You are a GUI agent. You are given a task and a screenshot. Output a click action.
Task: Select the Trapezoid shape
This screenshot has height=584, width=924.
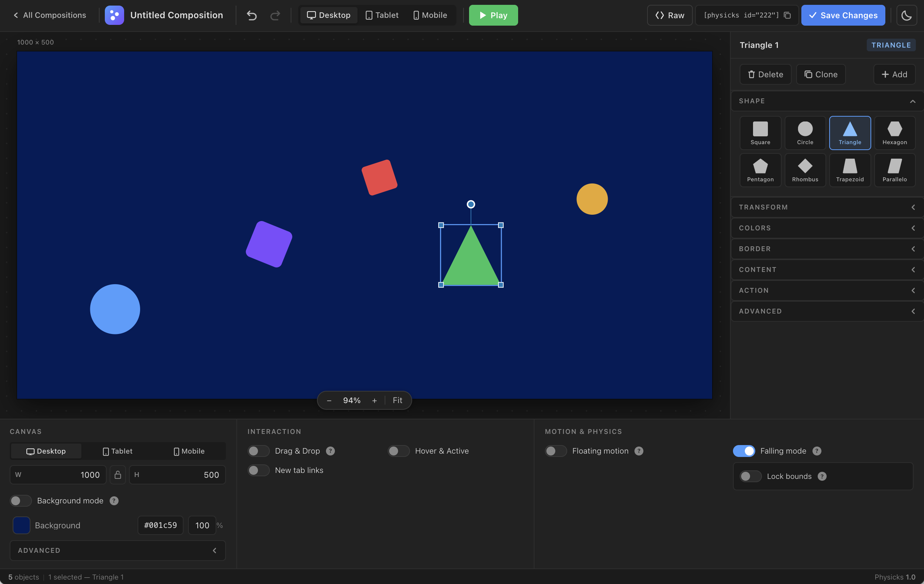850,170
